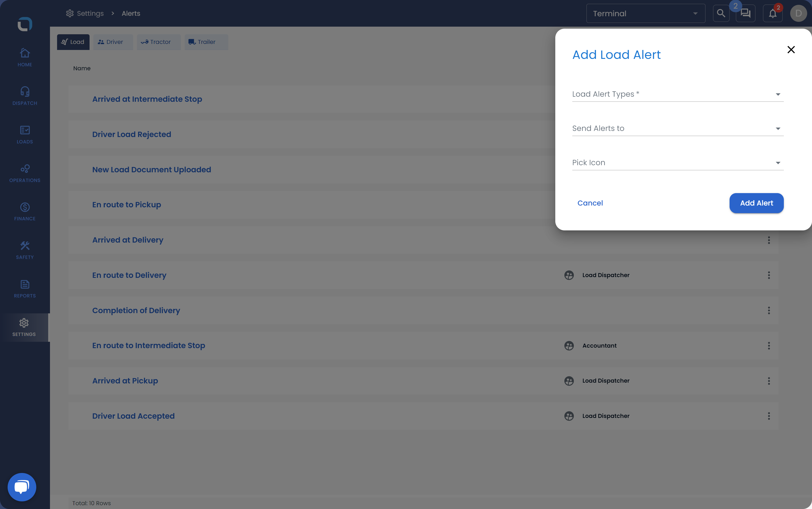
Task: Open the user avatar D menu
Action: point(798,13)
